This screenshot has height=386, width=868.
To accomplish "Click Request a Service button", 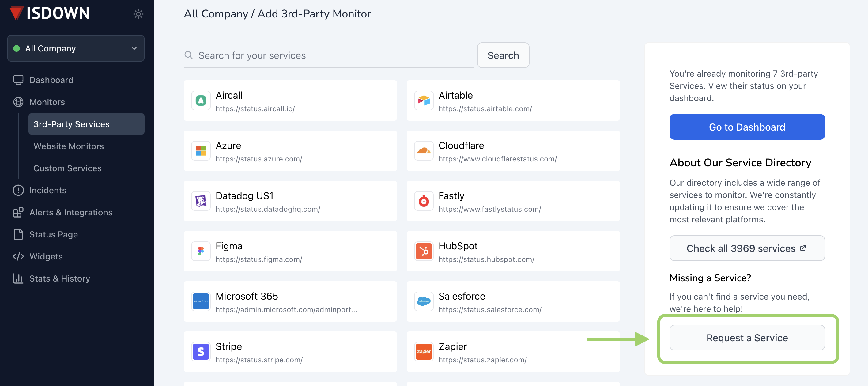I will tap(747, 338).
